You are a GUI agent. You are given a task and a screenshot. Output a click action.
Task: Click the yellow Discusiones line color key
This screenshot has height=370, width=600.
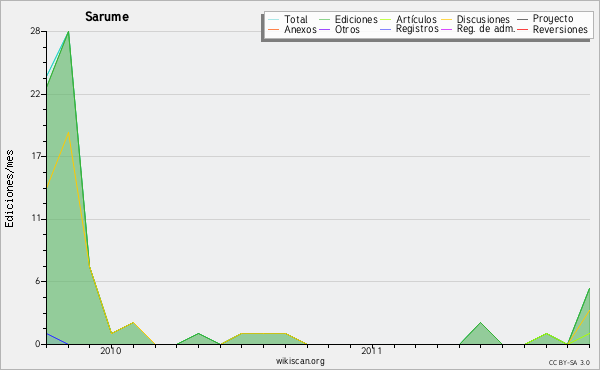pos(446,20)
